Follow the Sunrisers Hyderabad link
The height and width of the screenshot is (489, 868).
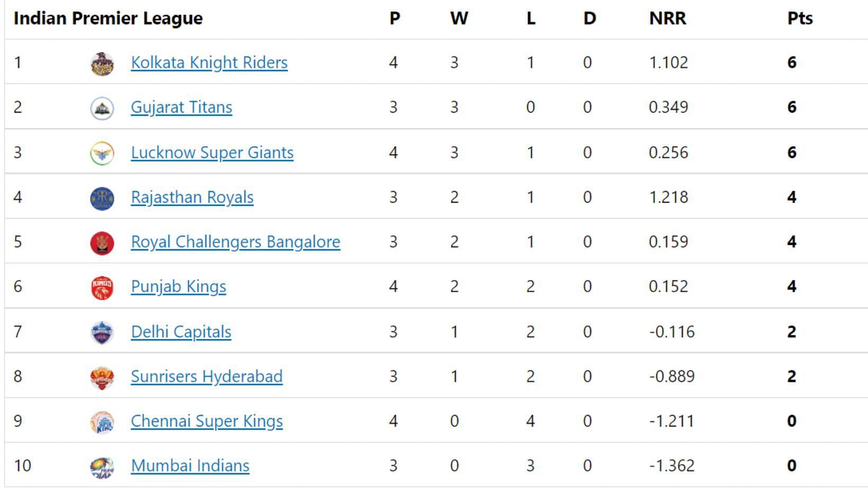(206, 376)
